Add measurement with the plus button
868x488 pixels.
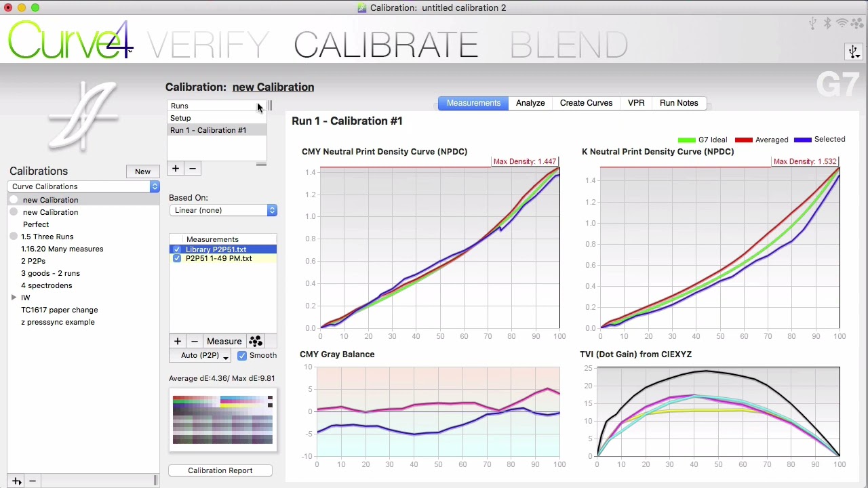pos(178,342)
